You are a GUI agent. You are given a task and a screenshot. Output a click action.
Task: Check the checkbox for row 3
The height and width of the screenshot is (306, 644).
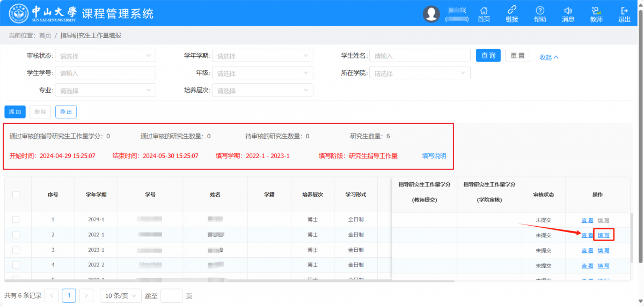tap(16, 250)
